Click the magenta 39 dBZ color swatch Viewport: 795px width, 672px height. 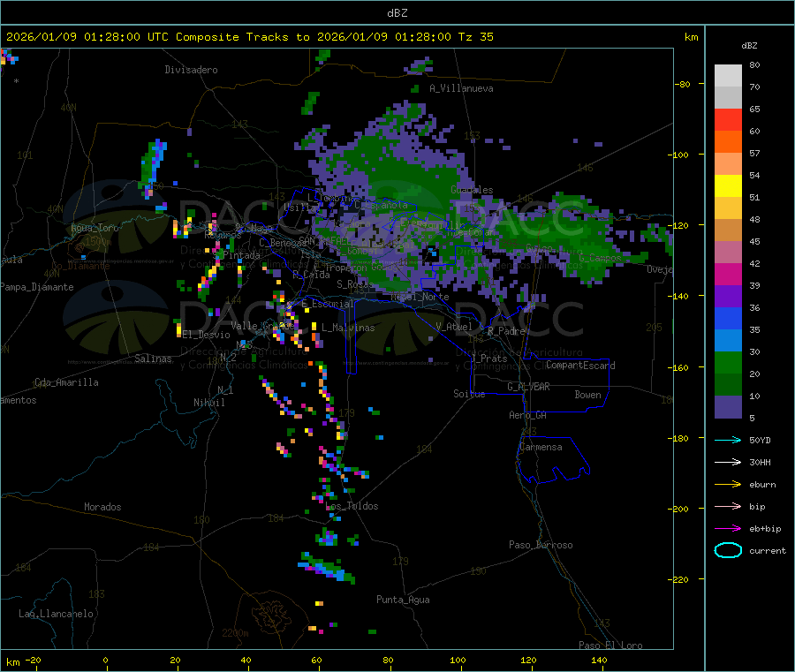tap(728, 274)
